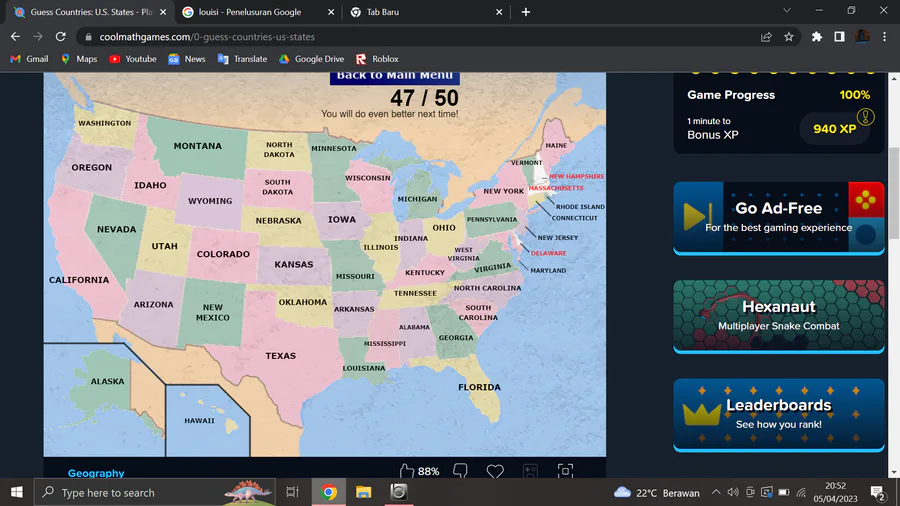
Task: Open the Chrome profile avatar
Action: [862, 37]
